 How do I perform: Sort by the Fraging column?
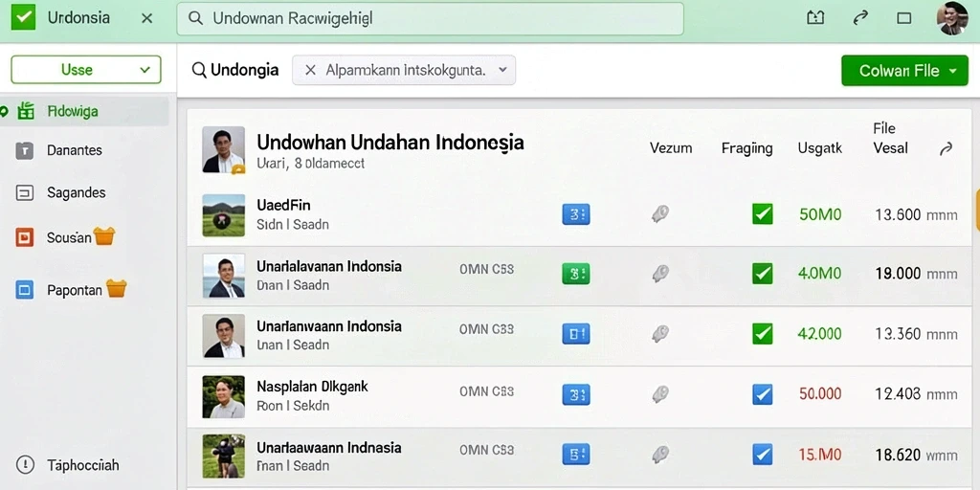[746, 148]
